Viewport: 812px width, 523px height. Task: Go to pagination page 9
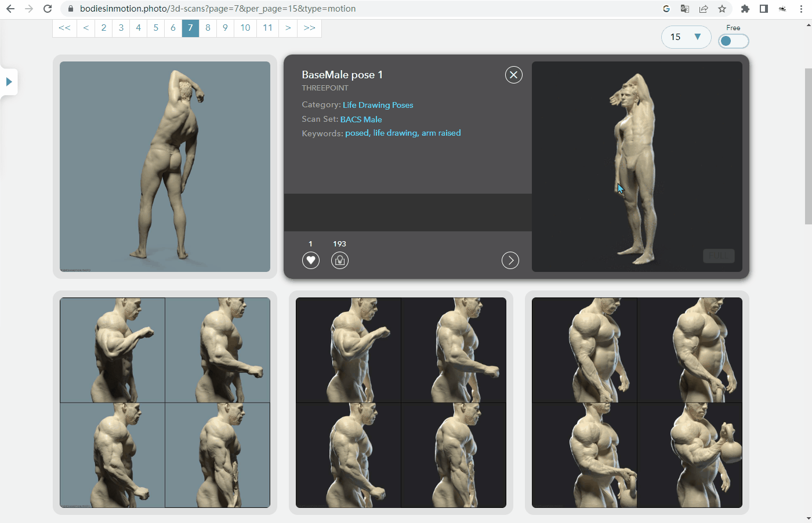tap(225, 28)
